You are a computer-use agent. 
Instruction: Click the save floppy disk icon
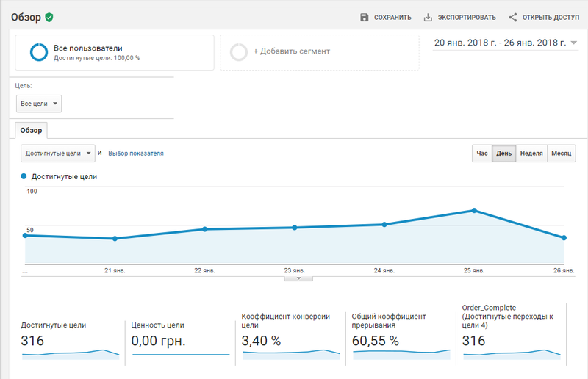click(x=364, y=17)
